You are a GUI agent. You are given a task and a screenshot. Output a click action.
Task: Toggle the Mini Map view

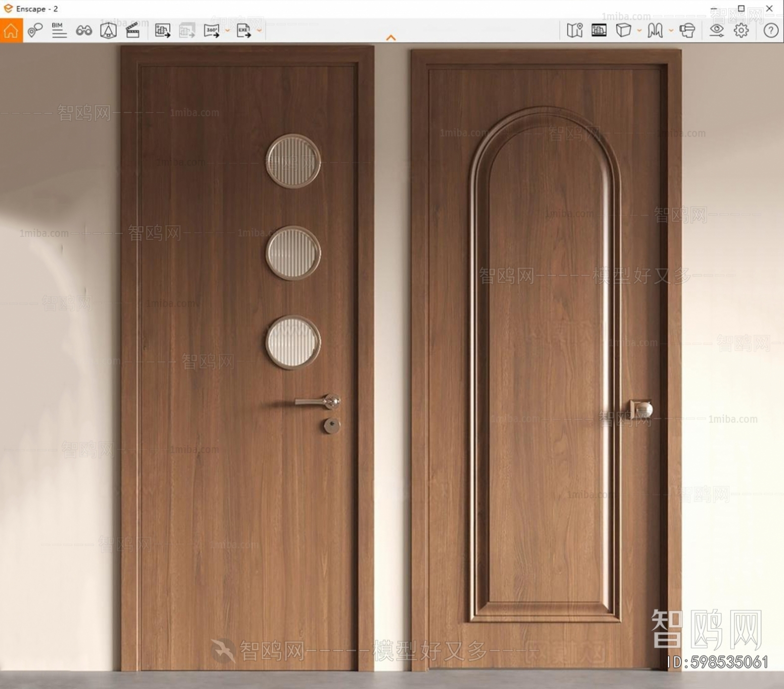click(574, 30)
